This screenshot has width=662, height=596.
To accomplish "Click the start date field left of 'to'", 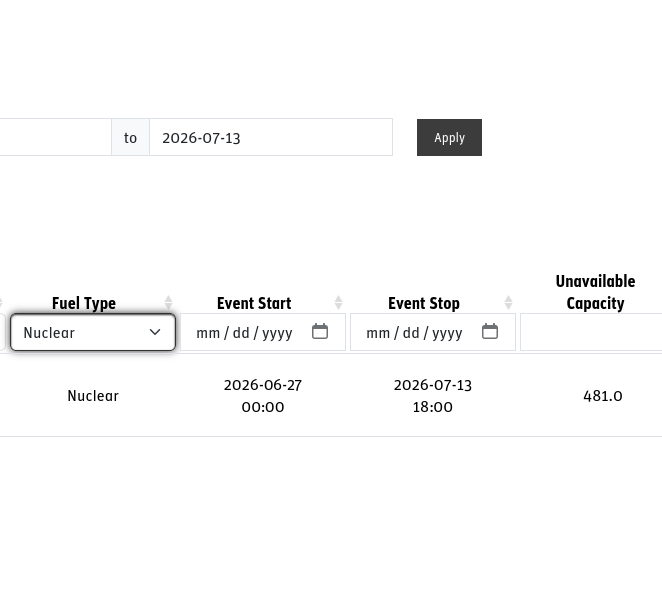I will click(55, 137).
